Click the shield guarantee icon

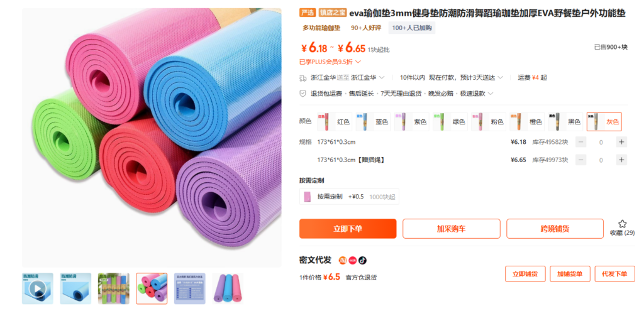pos(303,94)
